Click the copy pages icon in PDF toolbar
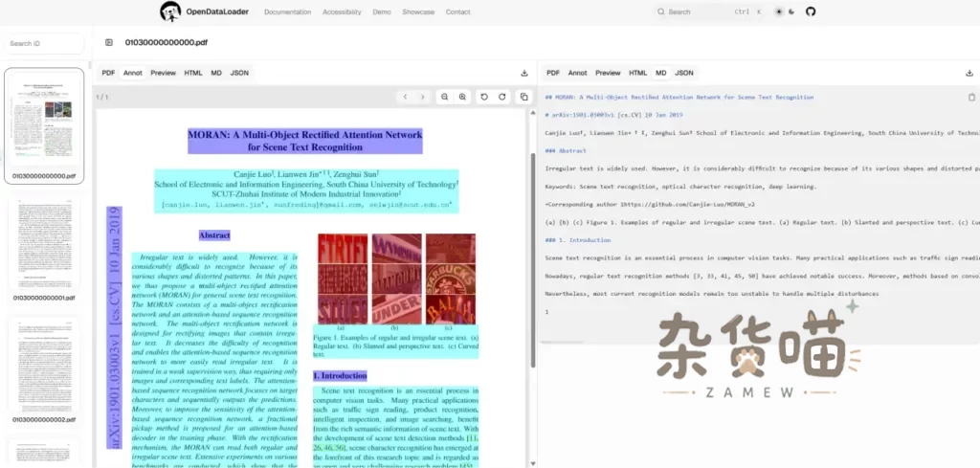The height and width of the screenshot is (468, 980). pos(523,97)
